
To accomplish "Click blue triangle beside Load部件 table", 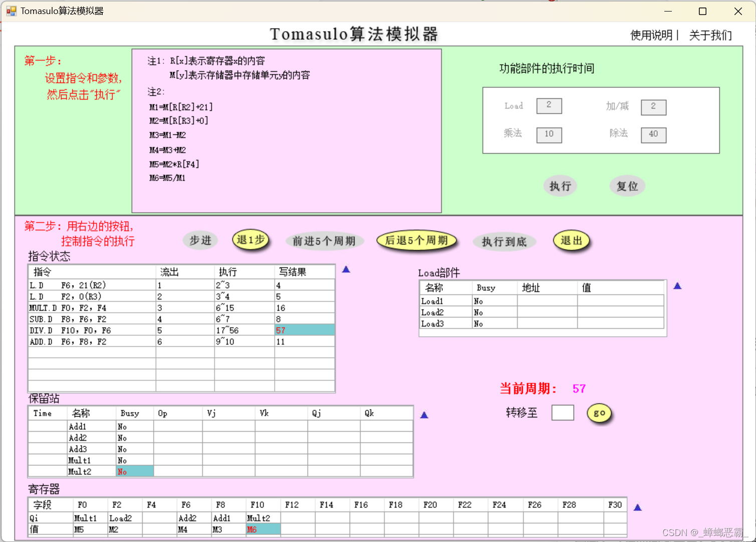I will 677,286.
